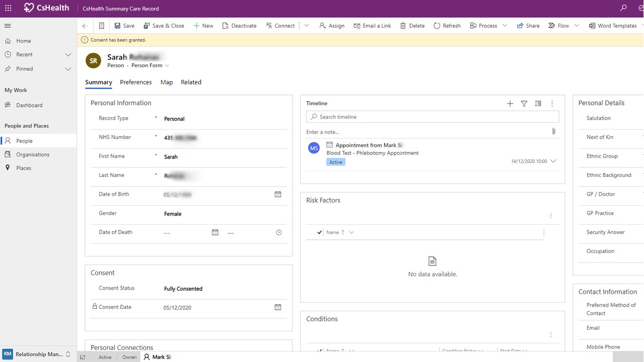
Task: Expand the Connect dropdown chevron
Action: 306,26
